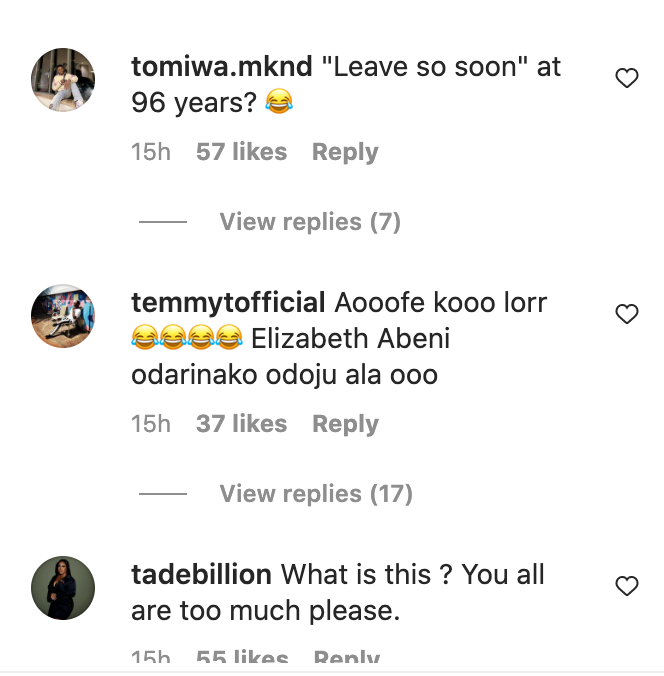View who gave 37 likes
This screenshot has width=664, height=676.
241,425
